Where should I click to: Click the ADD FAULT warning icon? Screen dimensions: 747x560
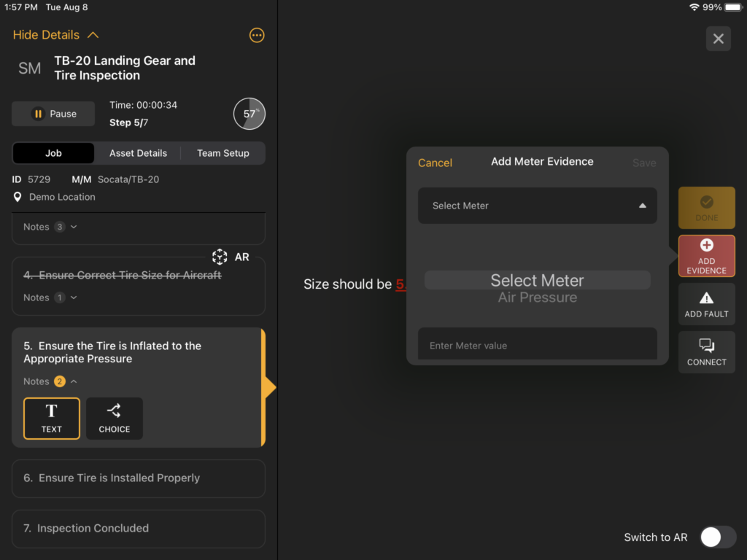coord(706,298)
